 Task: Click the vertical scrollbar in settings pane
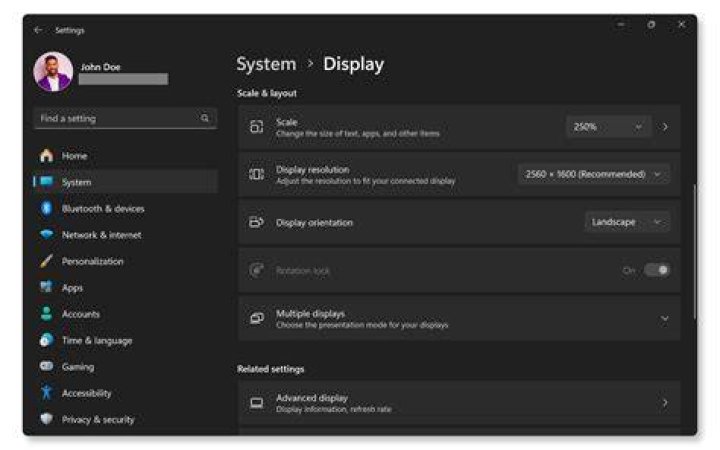tap(695, 251)
